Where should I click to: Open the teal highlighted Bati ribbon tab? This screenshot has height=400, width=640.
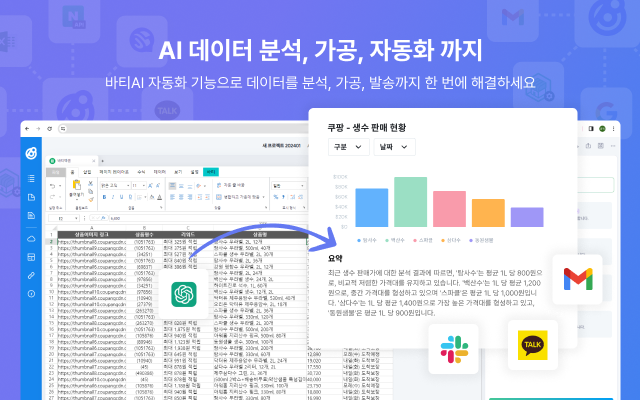(211, 172)
